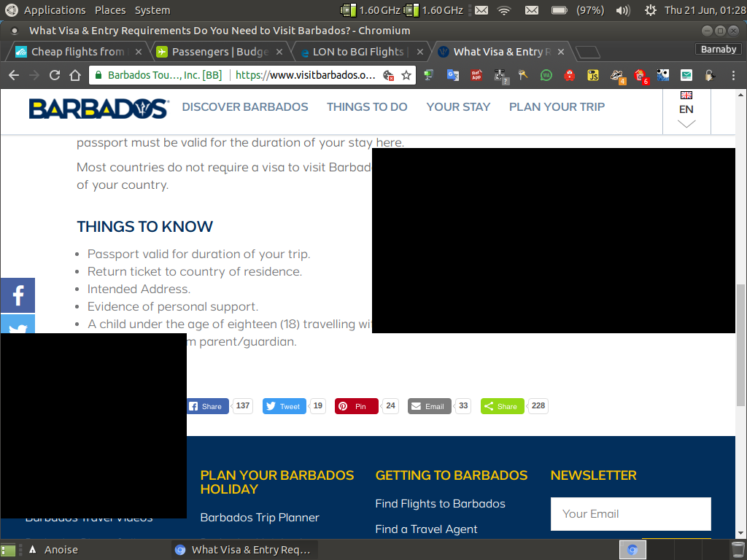Click the Barbados logo
This screenshot has width=747, height=560.
pyautogui.click(x=99, y=108)
